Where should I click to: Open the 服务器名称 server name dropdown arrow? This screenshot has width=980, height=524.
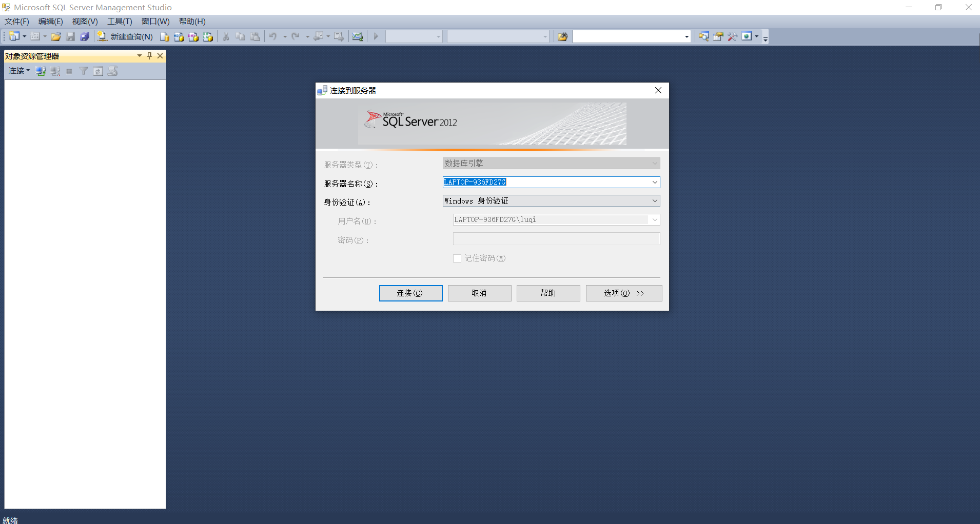point(655,182)
